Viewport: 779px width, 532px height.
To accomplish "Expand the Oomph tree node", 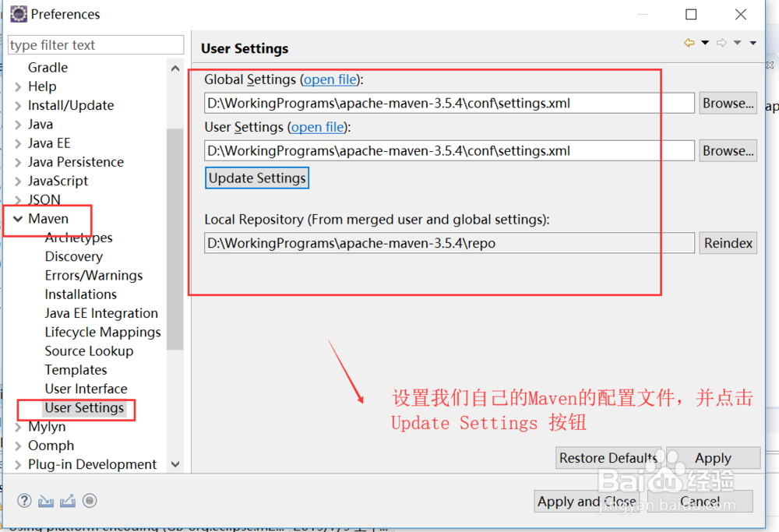I will pyautogui.click(x=18, y=446).
